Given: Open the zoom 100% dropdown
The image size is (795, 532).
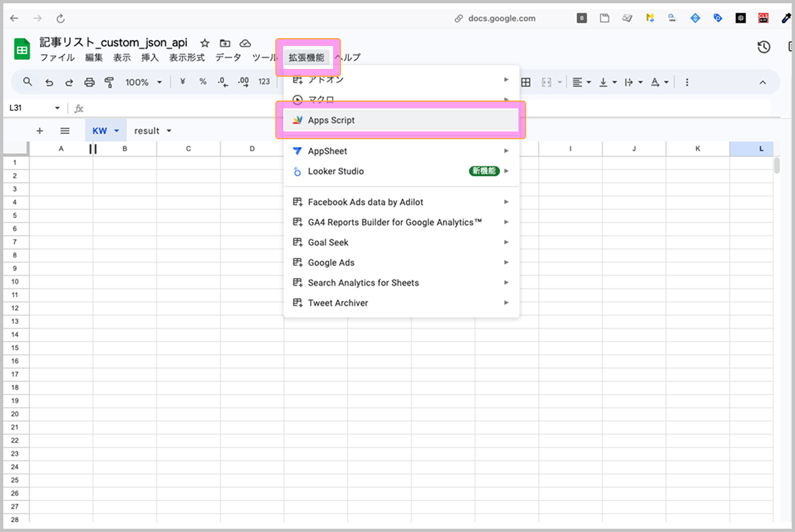Looking at the screenshot, I should pos(144,82).
